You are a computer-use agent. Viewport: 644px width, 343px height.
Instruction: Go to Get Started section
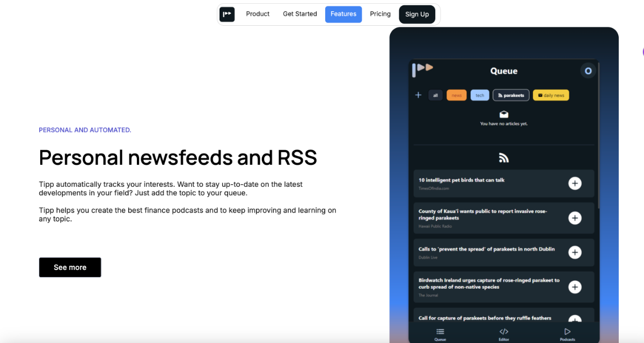pos(300,14)
